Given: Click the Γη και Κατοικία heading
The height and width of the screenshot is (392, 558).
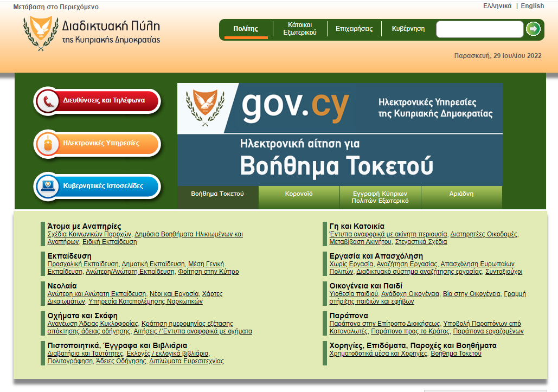Looking at the screenshot, I should point(357,226).
